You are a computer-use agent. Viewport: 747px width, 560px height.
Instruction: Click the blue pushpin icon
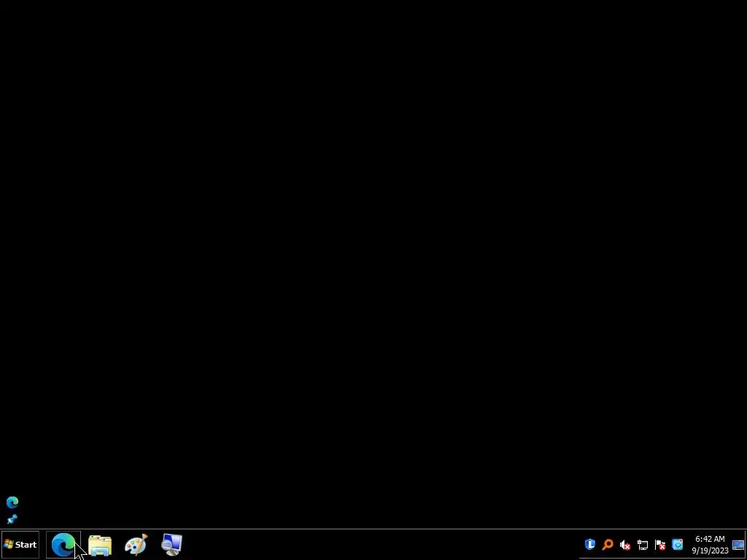click(12, 518)
